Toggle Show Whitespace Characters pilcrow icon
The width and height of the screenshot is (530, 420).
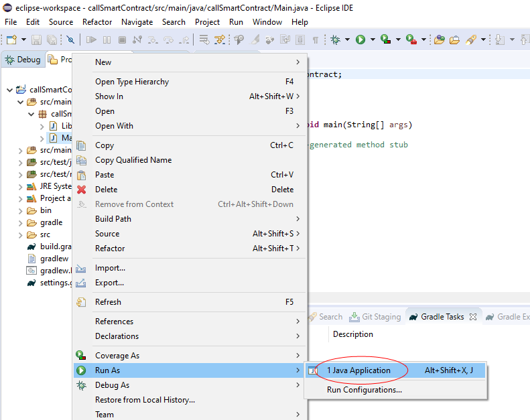pos(316,40)
